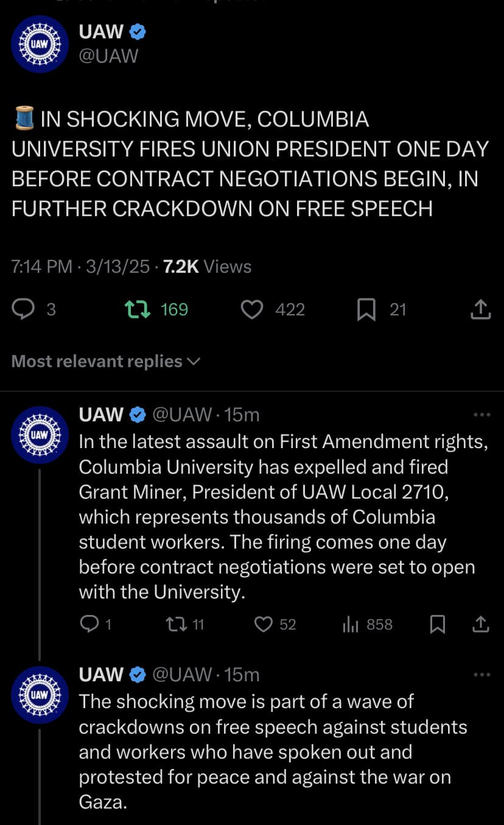Repost the Grant Miner reply with 11 reposts

point(175,625)
